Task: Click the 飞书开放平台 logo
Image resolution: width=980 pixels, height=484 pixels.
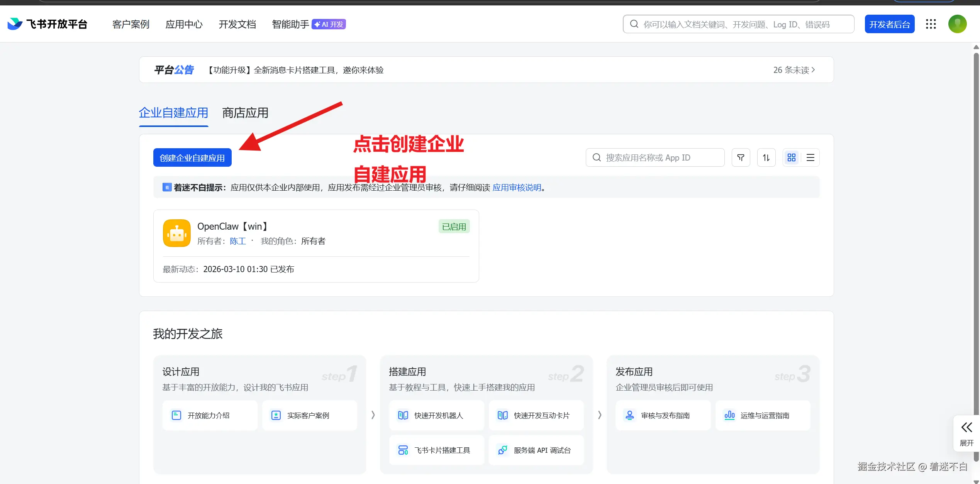Action: (x=47, y=24)
